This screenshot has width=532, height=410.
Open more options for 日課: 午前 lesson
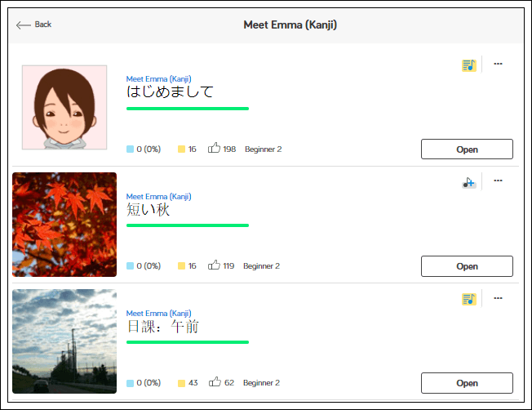click(x=498, y=298)
